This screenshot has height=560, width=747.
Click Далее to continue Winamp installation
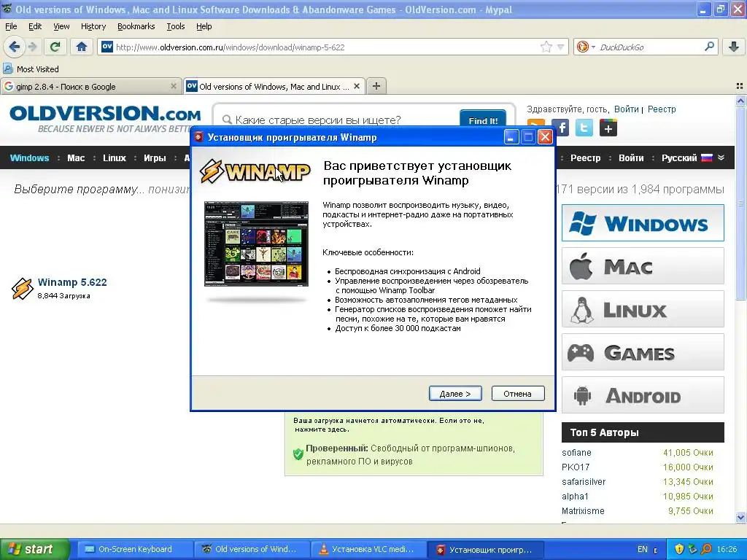[455, 393]
